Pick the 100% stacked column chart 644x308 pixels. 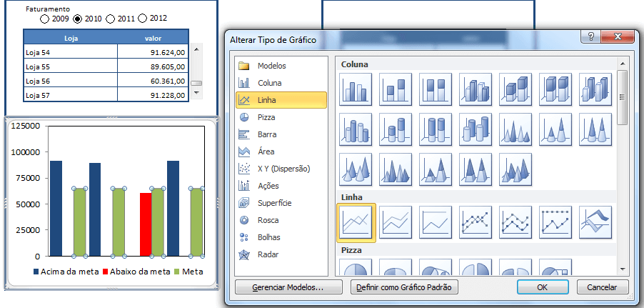[436, 89]
